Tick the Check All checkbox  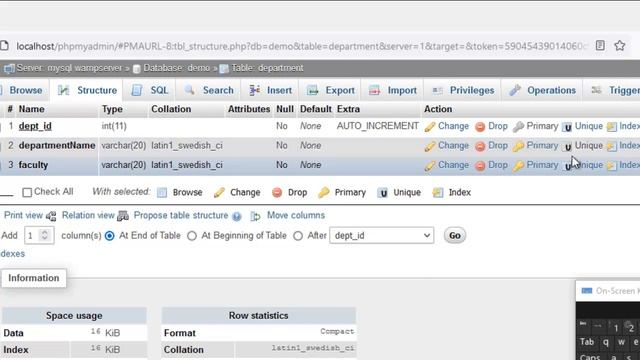[27, 192]
